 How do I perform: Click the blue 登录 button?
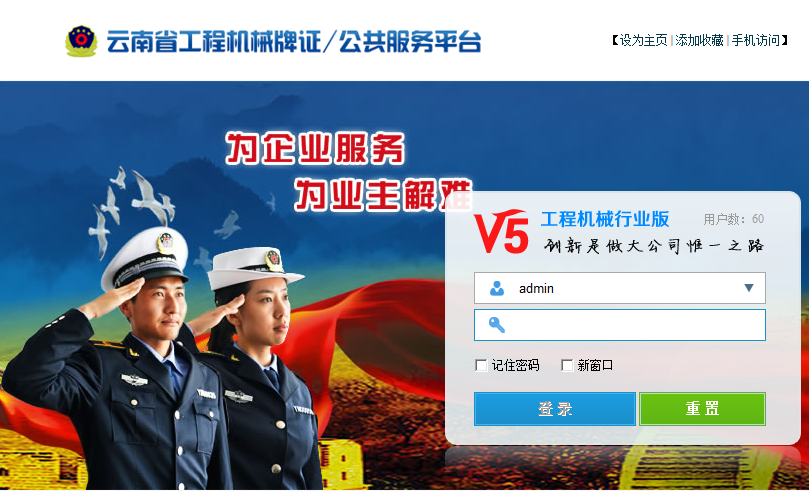(x=555, y=409)
